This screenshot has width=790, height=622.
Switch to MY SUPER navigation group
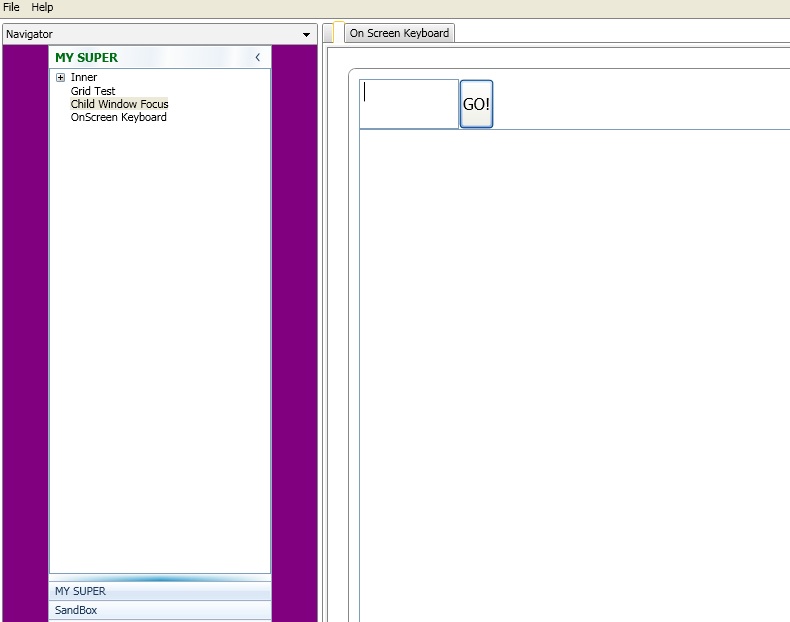pyautogui.click(x=160, y=591)
